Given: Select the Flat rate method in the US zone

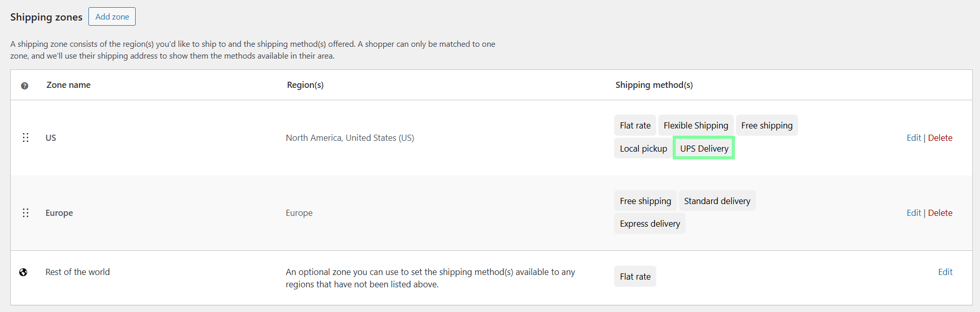Looking at the screenshot, I should click(635, 125).
